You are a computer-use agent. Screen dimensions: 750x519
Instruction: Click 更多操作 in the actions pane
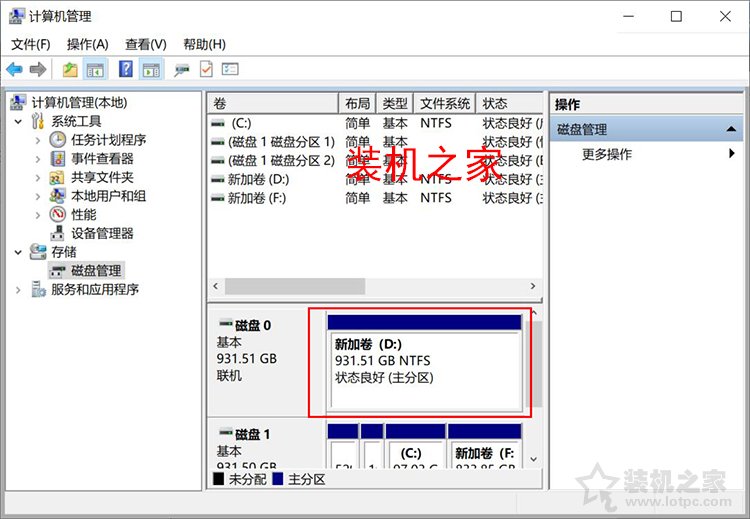click(607, 154)
